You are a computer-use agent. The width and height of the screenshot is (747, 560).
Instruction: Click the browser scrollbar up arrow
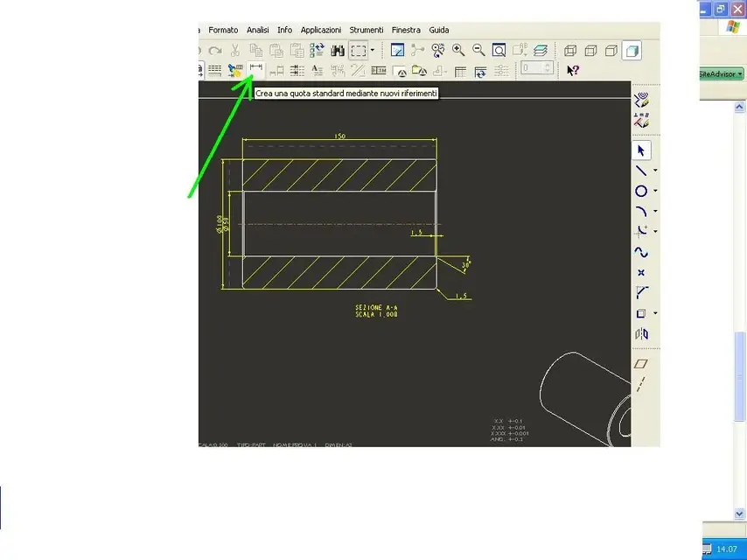pyautogui.click(x=739, y=107)
